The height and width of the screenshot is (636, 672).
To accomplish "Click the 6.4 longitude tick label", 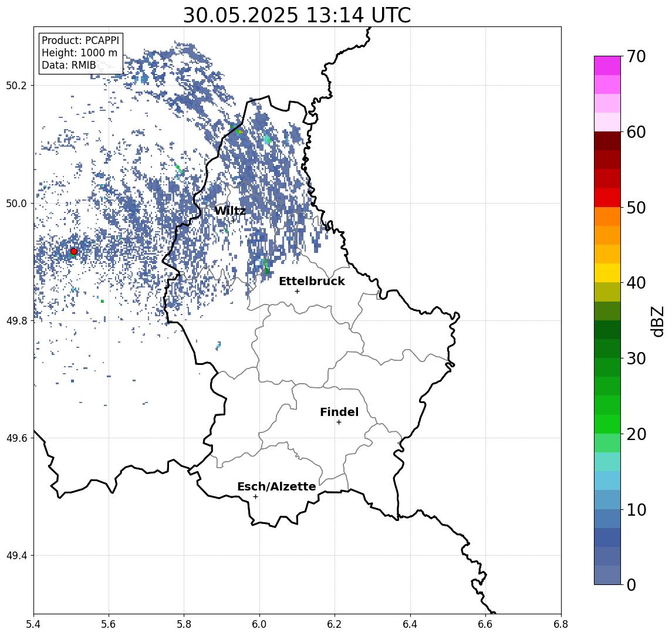I will point(410,624).
